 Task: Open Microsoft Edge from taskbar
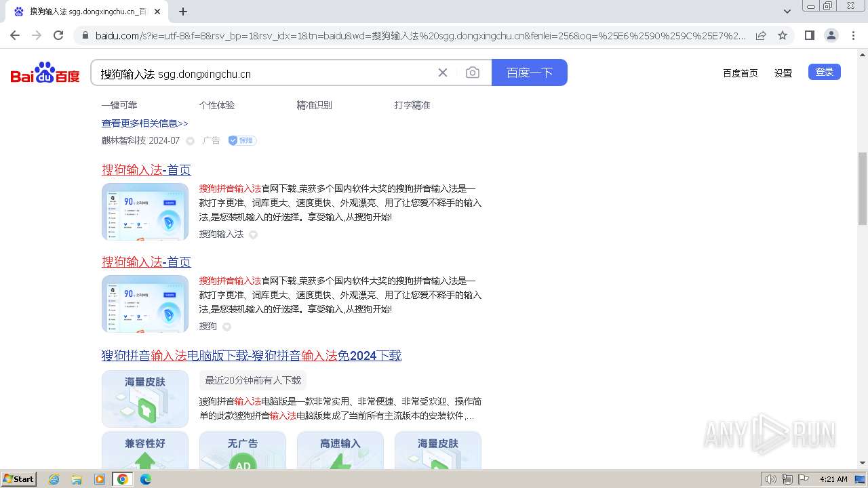[x=145, y=479]
